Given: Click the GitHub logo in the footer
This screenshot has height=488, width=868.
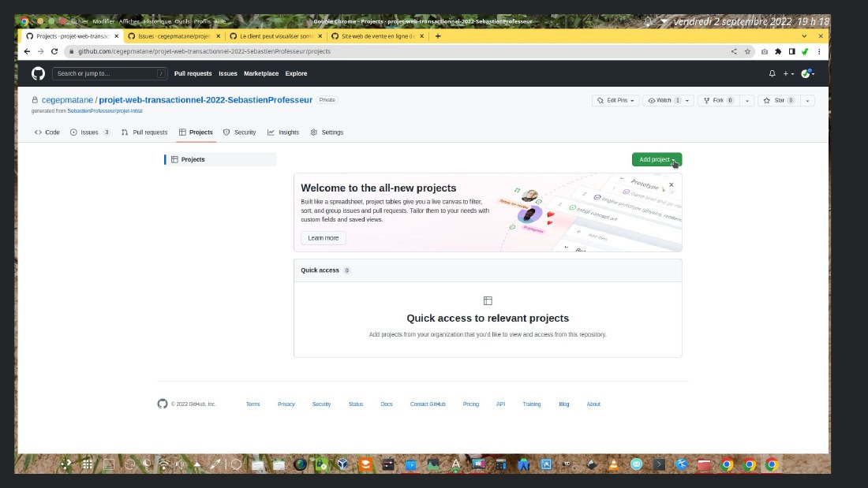Looking at the screenshot, I should pyautogui.click(x=163, y=404).
